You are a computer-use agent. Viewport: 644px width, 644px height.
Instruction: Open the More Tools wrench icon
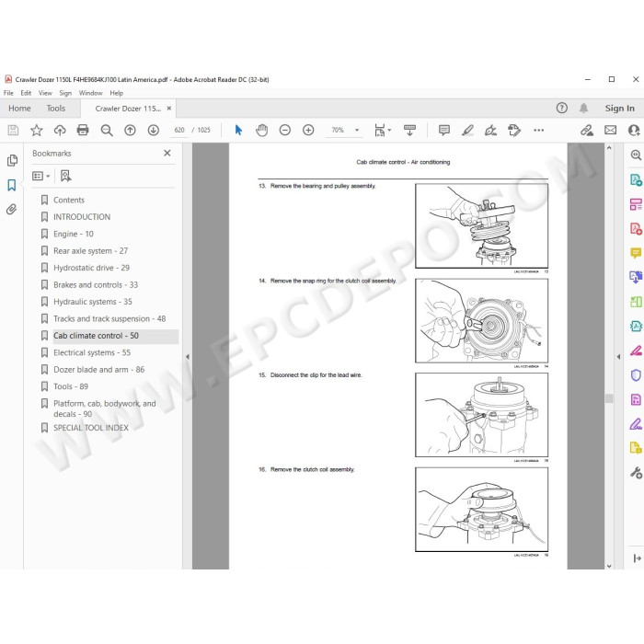tap(636, 473)
